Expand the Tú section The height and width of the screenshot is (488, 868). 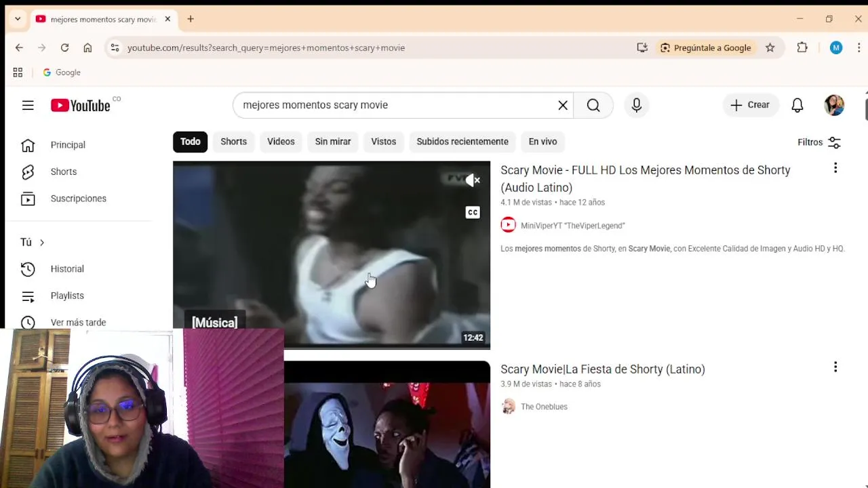pos(33,242)
